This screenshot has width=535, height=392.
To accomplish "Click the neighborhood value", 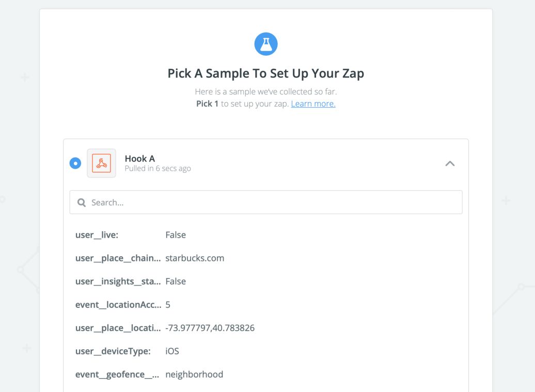I will pyautogui.click(x=194, y=374).
